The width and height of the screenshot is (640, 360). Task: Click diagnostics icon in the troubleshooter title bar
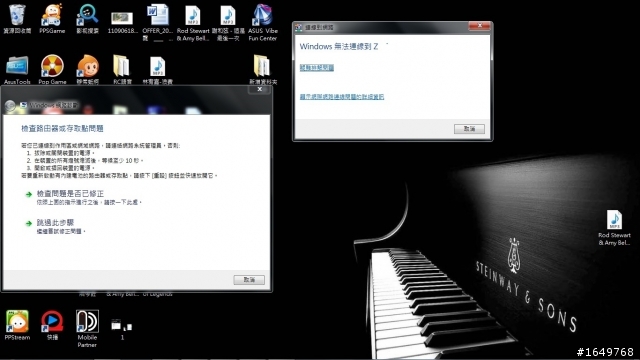(23, 106)
